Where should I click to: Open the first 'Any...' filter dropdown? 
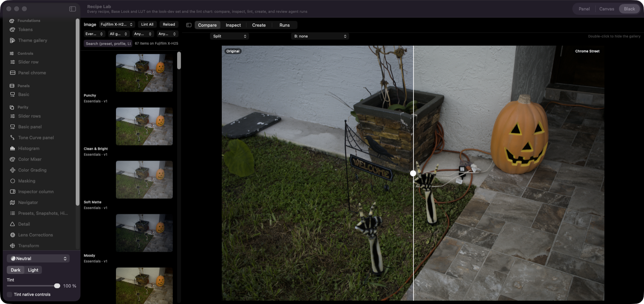tap(143, 34)
